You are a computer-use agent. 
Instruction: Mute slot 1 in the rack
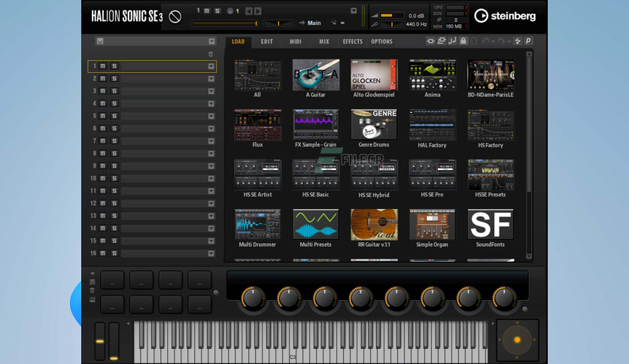point(102,66)
